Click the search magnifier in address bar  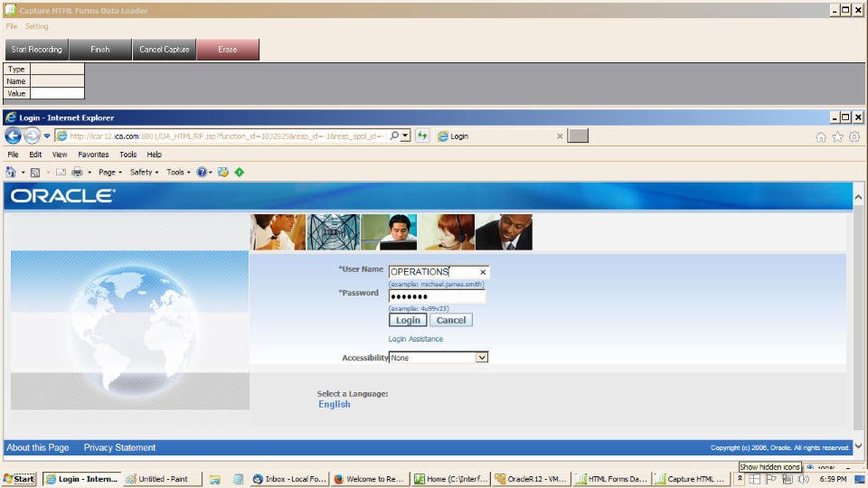[x=394, y=136]
